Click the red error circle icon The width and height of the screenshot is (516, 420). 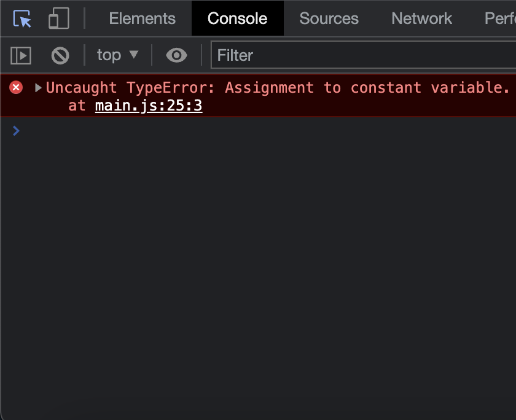pyautogui.click(x=16, y=88)
